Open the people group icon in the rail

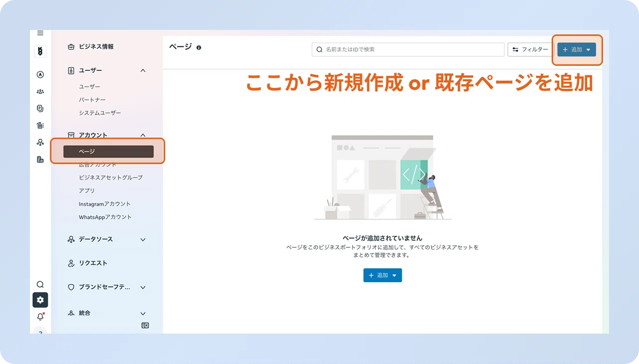tap(40, 92)
